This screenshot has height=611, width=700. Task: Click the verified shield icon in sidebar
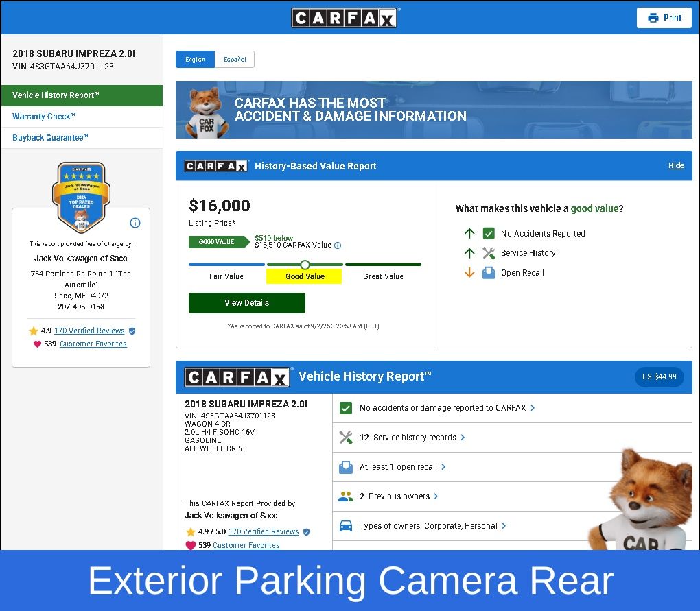(x=132, y=331)
